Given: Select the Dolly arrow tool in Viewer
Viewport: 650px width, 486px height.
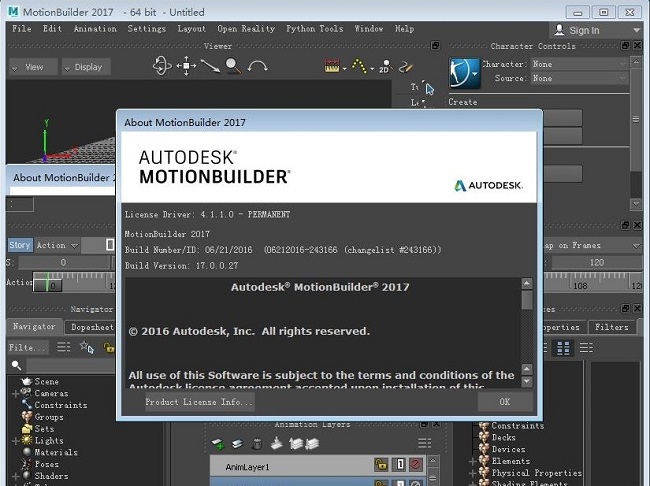Looking at the screenshot, I should click(210, 66).
